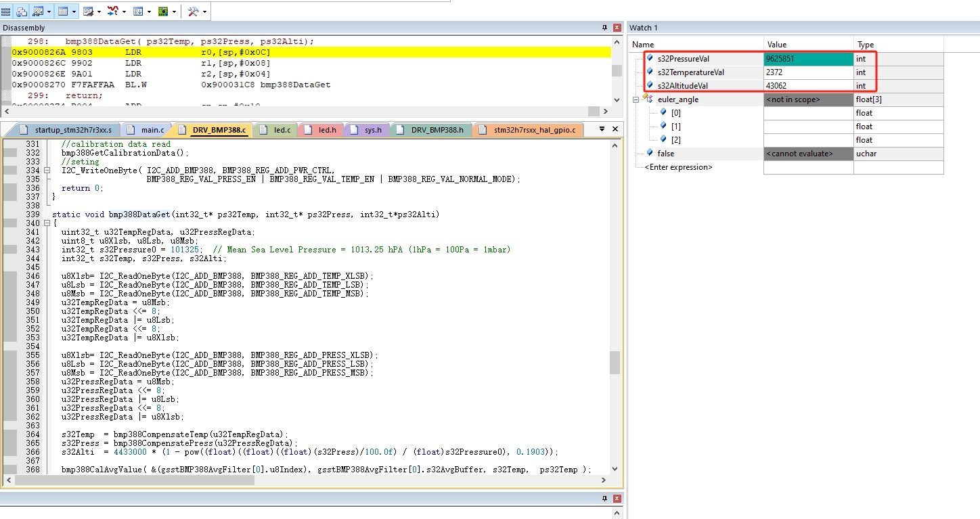Click the '<cannot evaluate>' value cell
Image resolution: width=980 pixels, height=519 pixels.
click(809, 154)
